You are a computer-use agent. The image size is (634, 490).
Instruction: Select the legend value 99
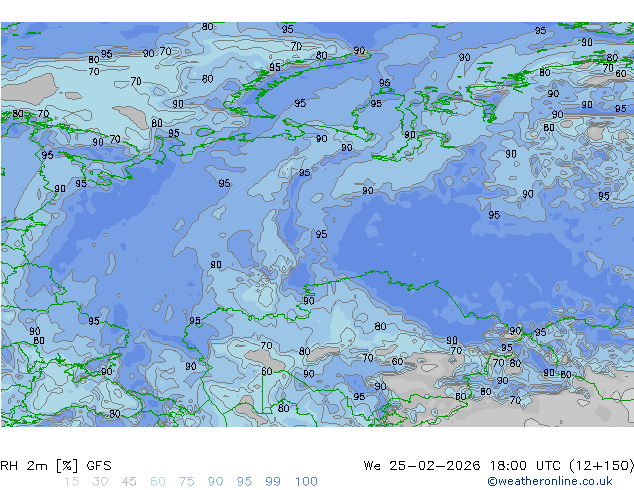coord(273,482)
